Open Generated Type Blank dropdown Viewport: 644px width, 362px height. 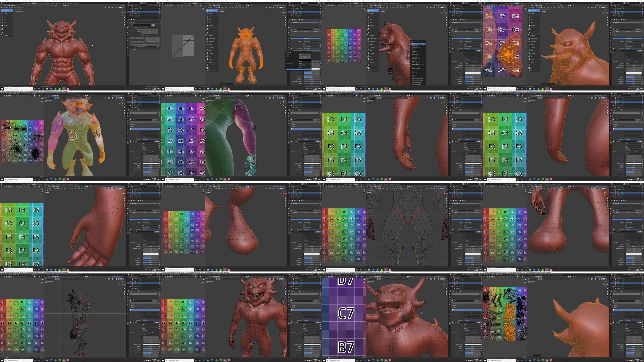pos(305,64)
